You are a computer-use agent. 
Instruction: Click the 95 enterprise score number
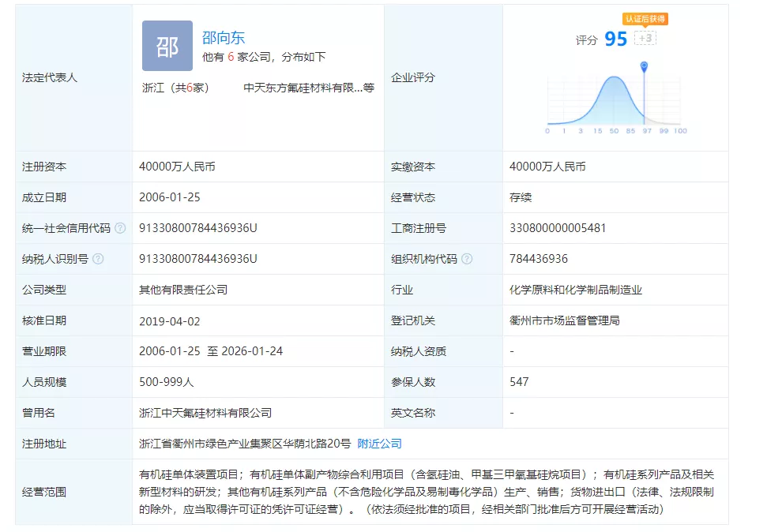click(x=615, y=39)
